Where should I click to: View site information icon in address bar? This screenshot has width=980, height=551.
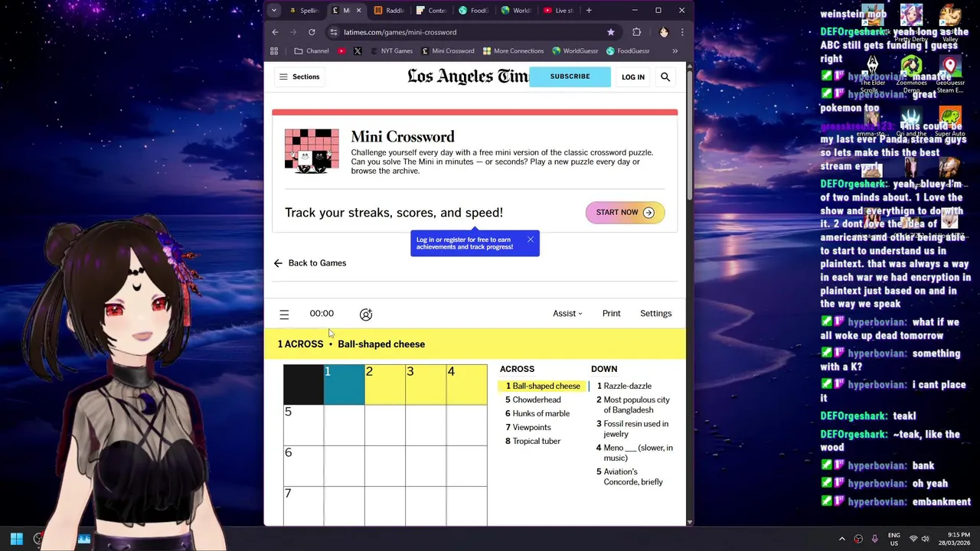pos(333,32)
